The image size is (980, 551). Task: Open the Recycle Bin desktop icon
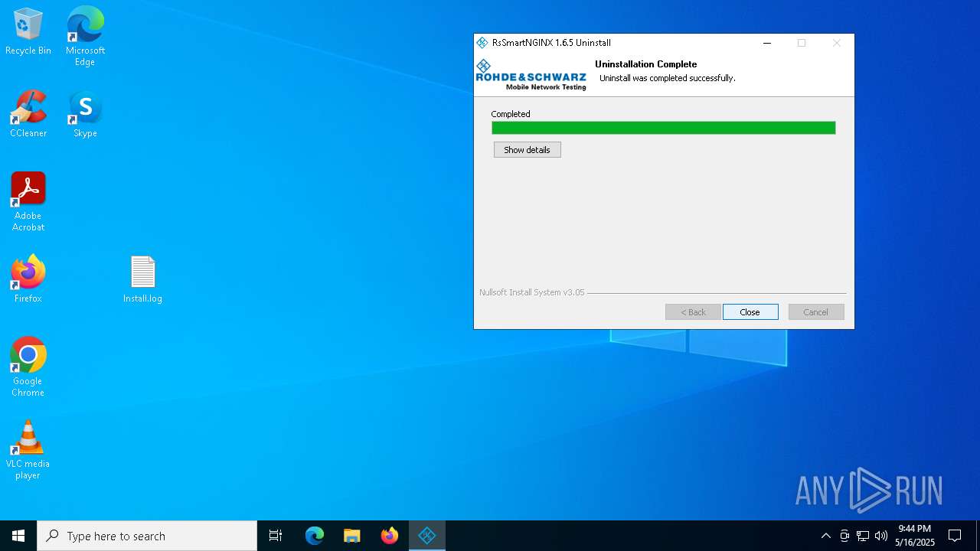tap(28, 32)
